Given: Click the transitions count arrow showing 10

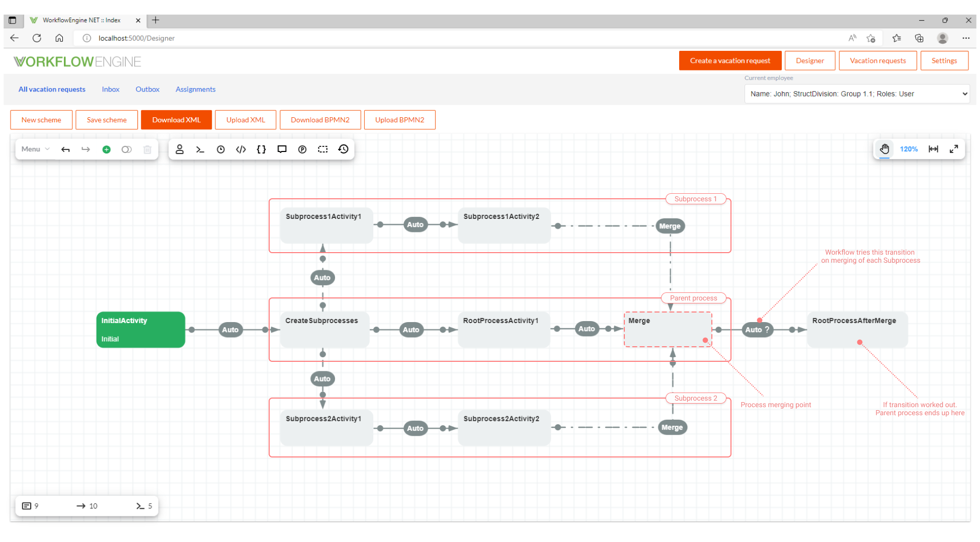Looking at the screenshot, I should tap(81, 506).
